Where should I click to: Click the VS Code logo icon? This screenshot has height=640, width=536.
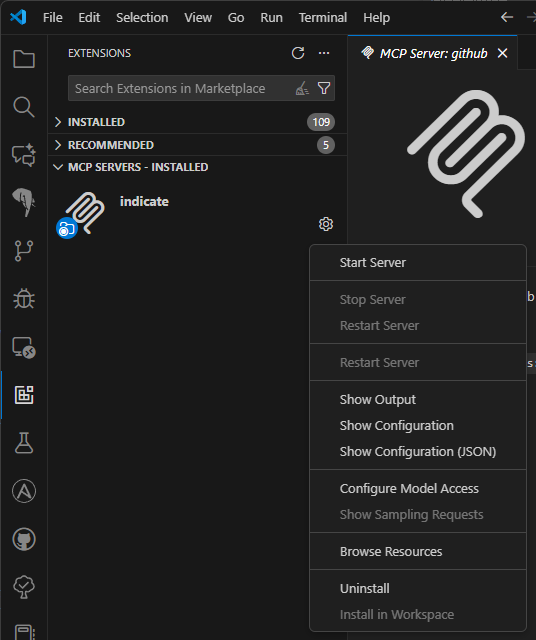click(18, 17)
